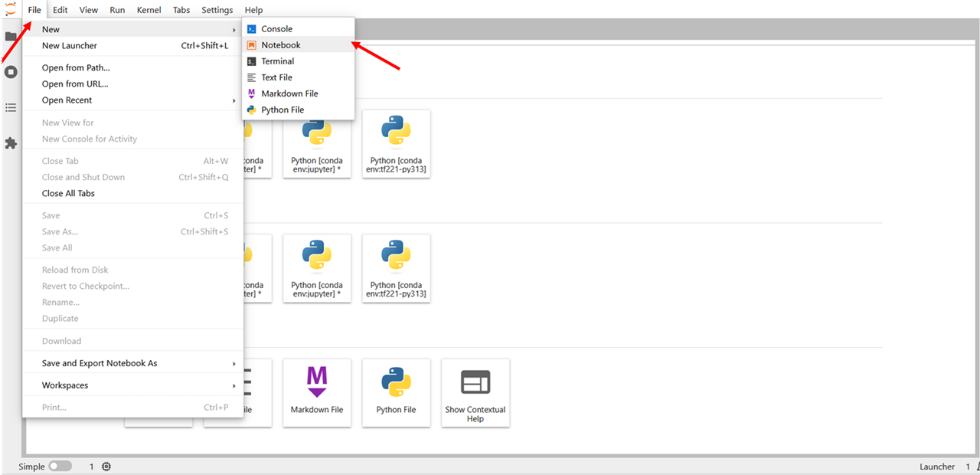This screenshot has width=980, height=475.
Task: Select Open from URL... menu entry
Action: (133, 84)
